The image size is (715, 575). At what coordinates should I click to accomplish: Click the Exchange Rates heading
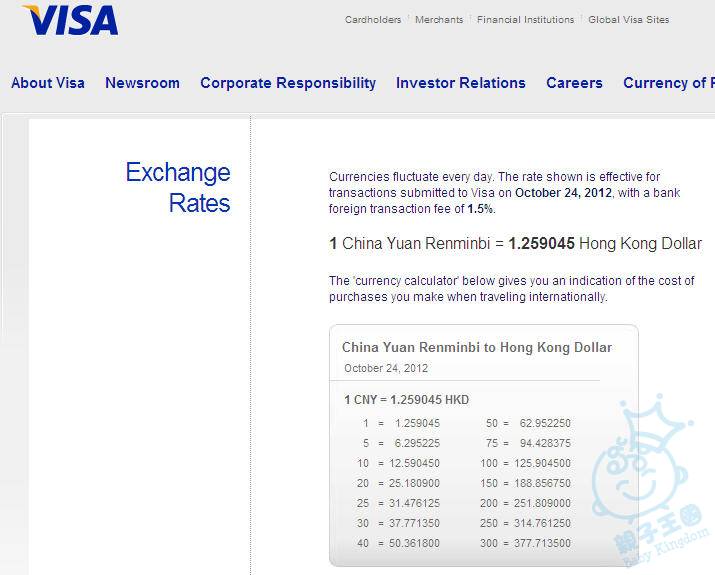click(178, 187)
